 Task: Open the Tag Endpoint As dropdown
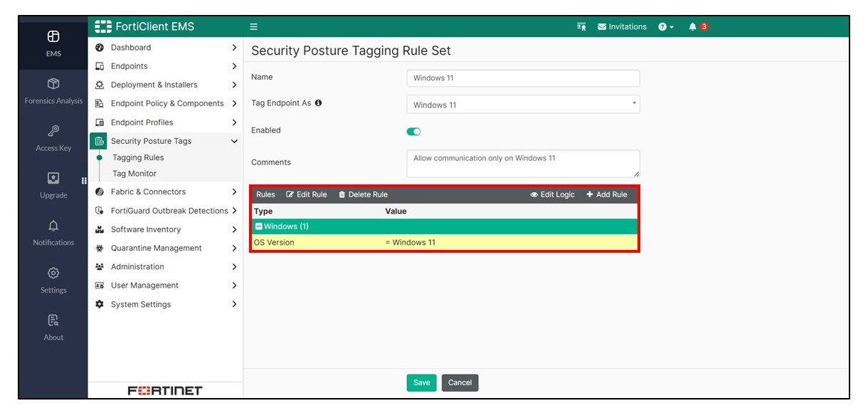[x=523, y=105]
